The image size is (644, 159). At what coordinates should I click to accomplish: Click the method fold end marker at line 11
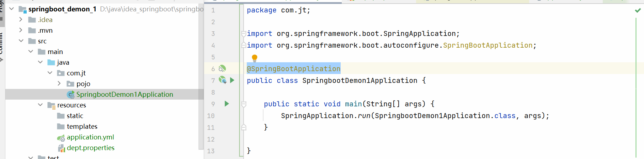coord(244,127)
